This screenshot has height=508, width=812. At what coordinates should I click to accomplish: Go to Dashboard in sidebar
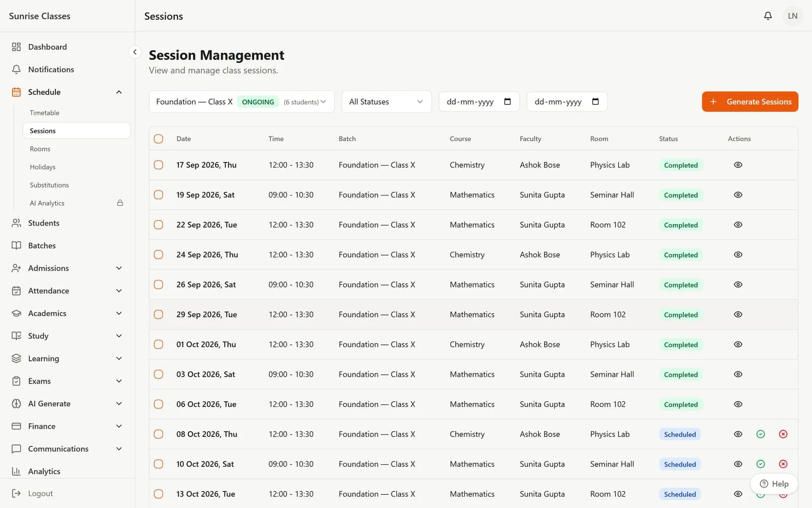click(67, 47)
